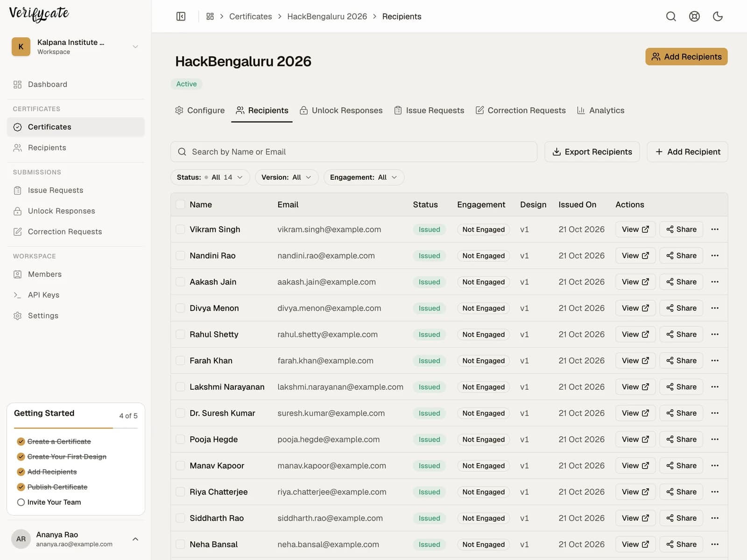747x560 pixels.
Task: Open Unlock Responses in the sidebar
Action: tap(76, 211)
